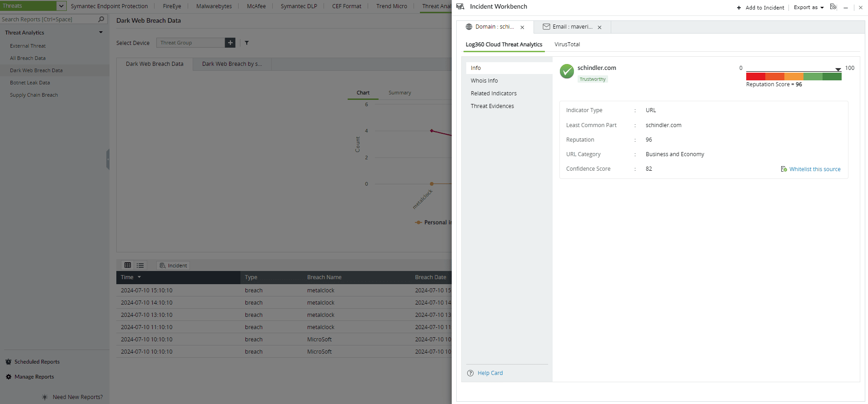Open the Malwarebytes tab
Image resolution: width=868 pixels, height=404 pixels.
(214, 6)
